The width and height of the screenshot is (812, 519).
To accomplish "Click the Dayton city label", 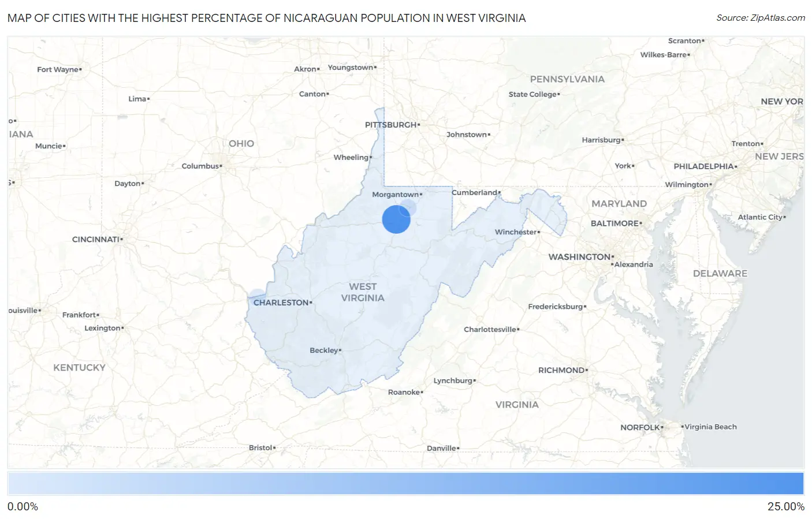I will (x=128, y=184).
